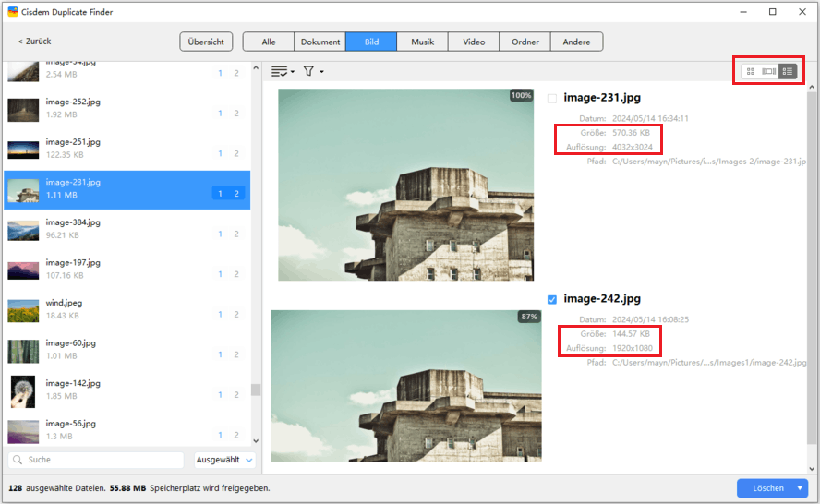The width and height of the screenshot is (820, 504).
Task: Click the large image-242.jpg preview at 87%
Action: (x=406, y=386)
